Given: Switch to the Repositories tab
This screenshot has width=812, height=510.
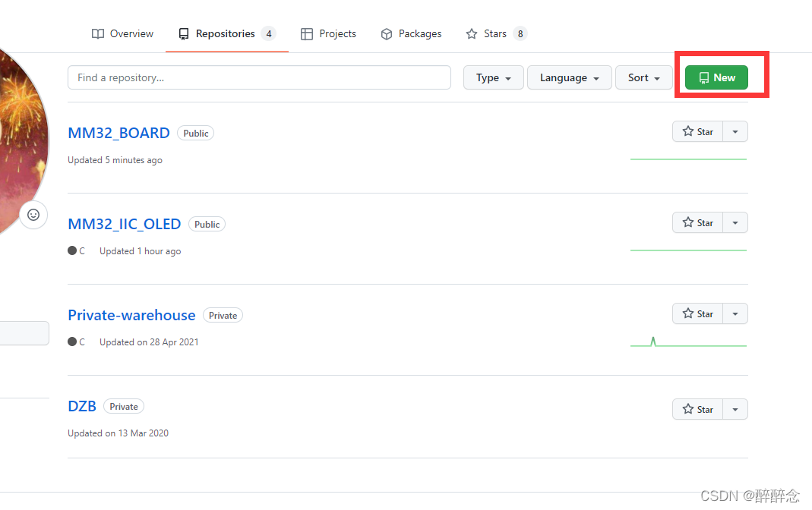Looking at the screenshot, I should pos(227,33).
